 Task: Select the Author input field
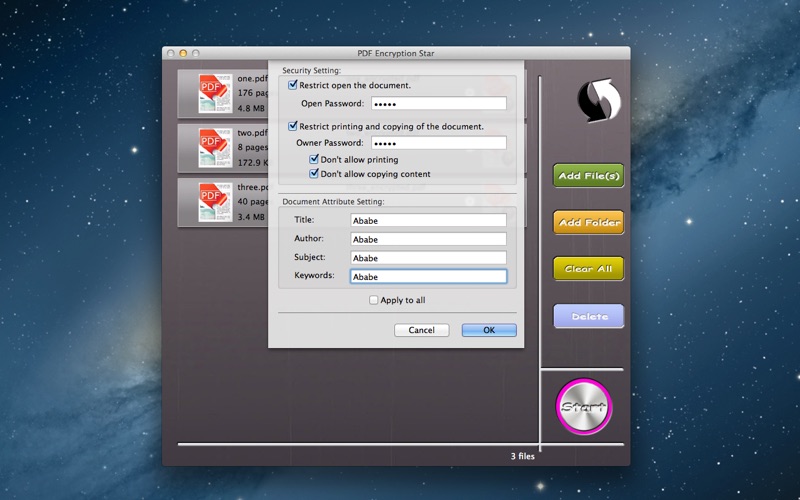point(428,239)
